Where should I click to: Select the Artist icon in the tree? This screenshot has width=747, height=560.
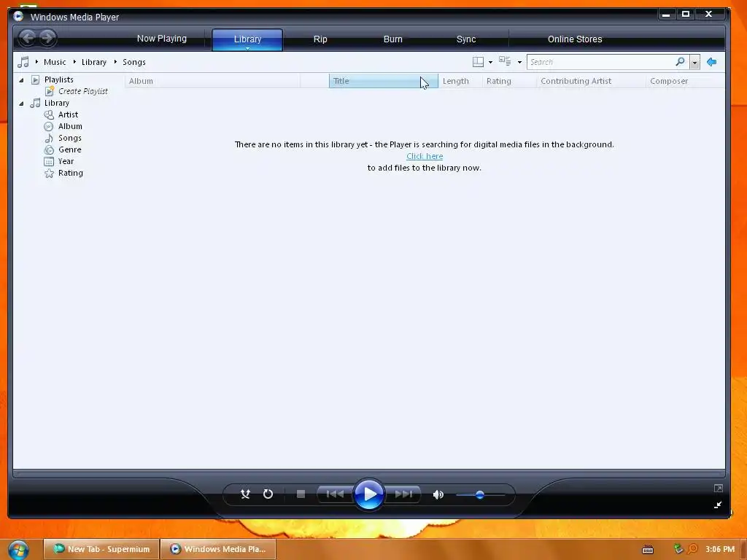[49, 114]
